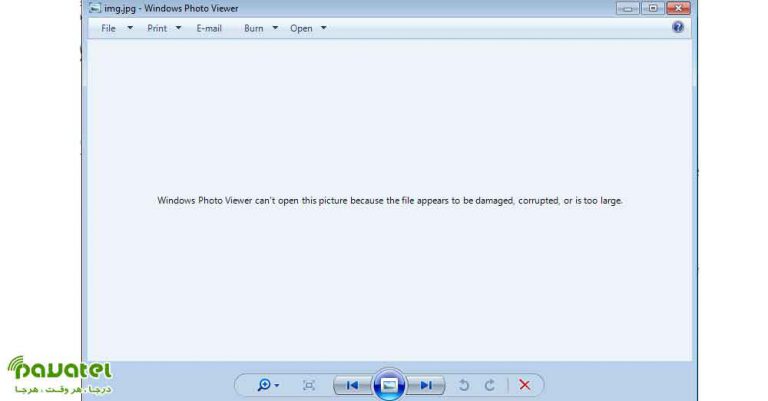The height and width of the screenshot is (401, 768).
Task: Click the Open menu item
Action: tap(301, 28)
